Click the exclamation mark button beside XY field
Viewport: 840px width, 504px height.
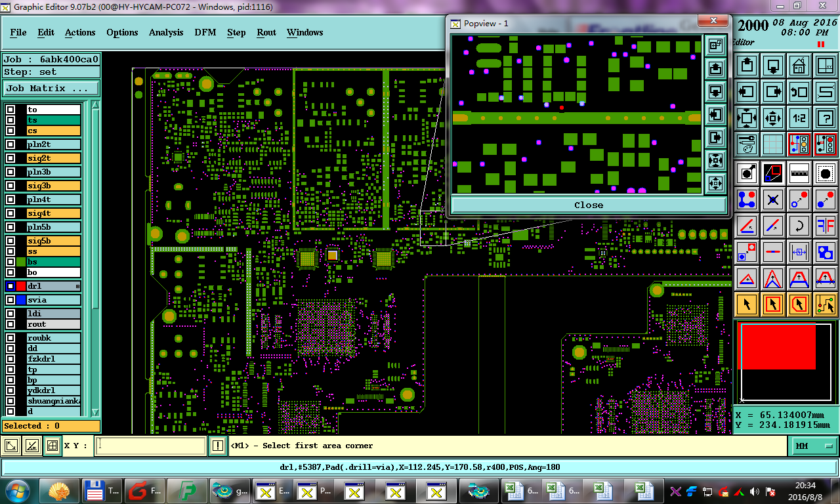point(218,446)
